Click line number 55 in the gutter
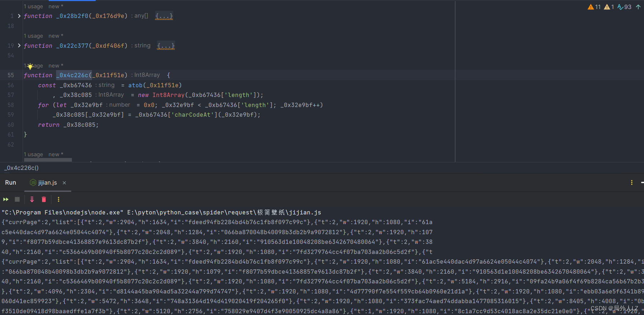Viewport: 644px width, 315px height. pos(11,75)
